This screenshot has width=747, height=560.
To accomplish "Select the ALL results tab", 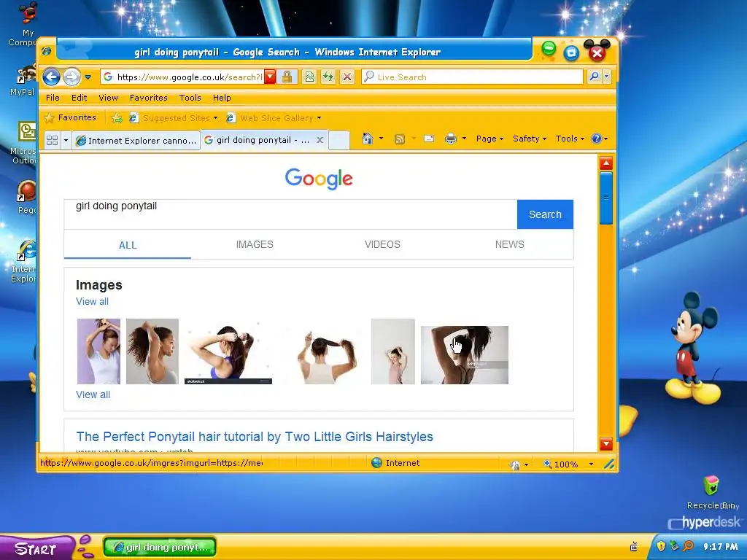I will point(128,245).
